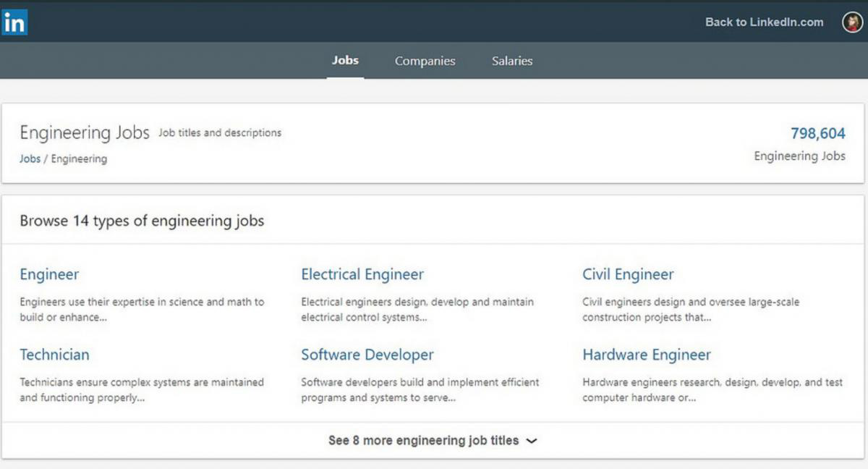
Task: Open the Salaries tab
Action: click(512, 62)
